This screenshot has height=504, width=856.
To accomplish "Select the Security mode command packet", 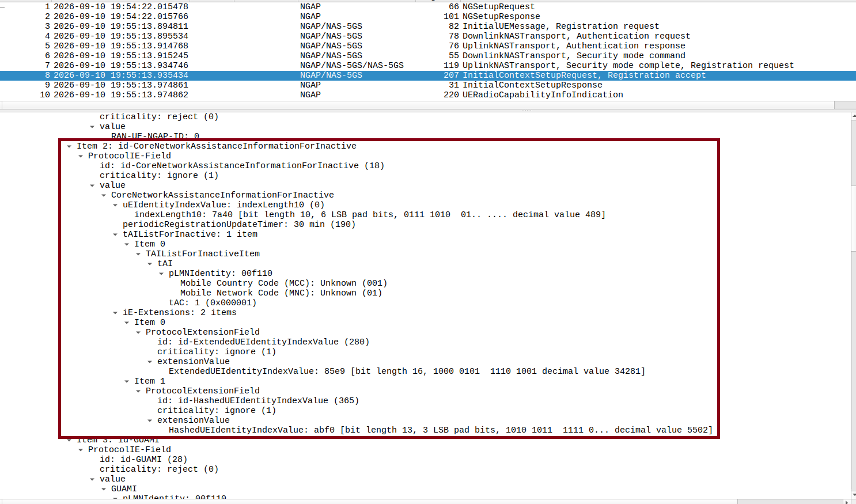I will pyautogui.click(x=428, y=56).
